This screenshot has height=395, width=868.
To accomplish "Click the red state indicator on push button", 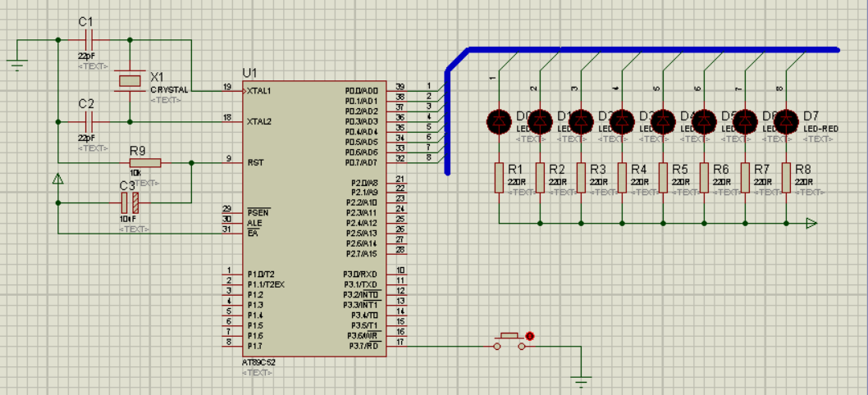I will (x=530, y=336).
